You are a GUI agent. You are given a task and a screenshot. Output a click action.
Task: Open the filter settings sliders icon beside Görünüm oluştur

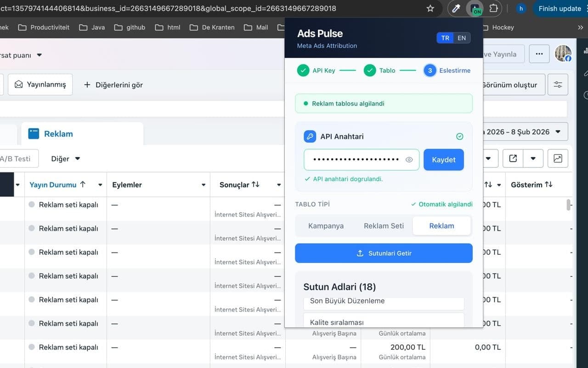[x=558, y=85]
